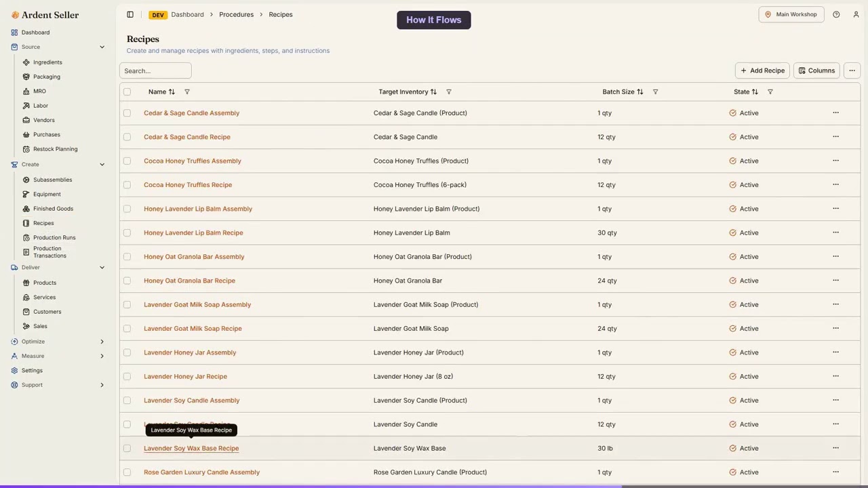The image size is (868, 488).
Task: Click the Target Inventory filter icon
Action: 448,91
